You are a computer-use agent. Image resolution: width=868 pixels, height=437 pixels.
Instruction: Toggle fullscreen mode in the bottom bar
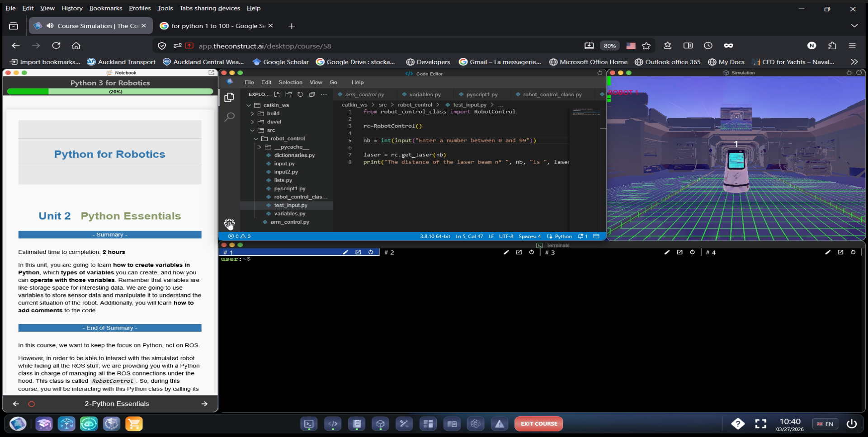click(x=760, y=424)
